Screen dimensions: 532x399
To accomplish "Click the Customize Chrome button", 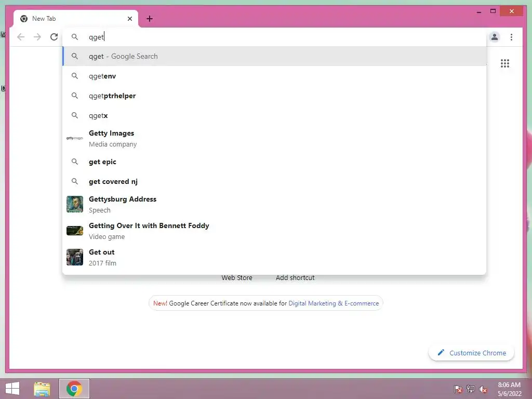I will (x=472, y=353).
